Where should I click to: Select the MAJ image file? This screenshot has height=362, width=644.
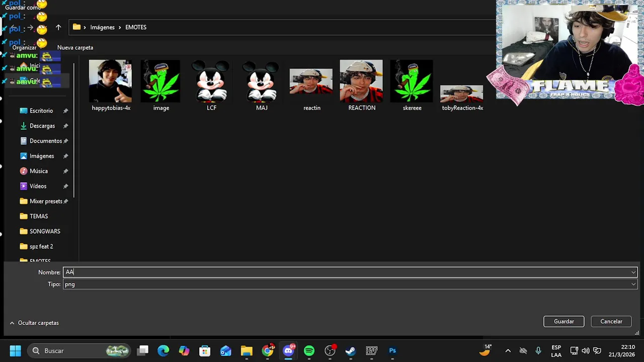point(262,85)
